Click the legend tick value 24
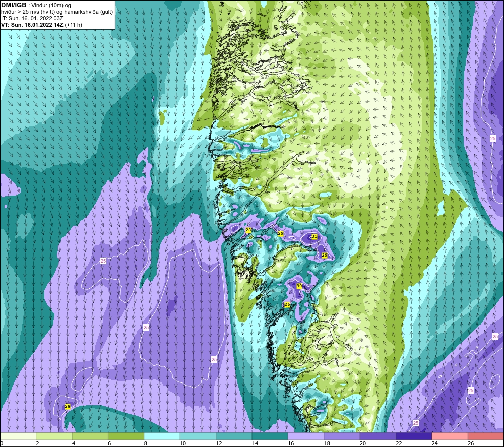 [434, 443]
